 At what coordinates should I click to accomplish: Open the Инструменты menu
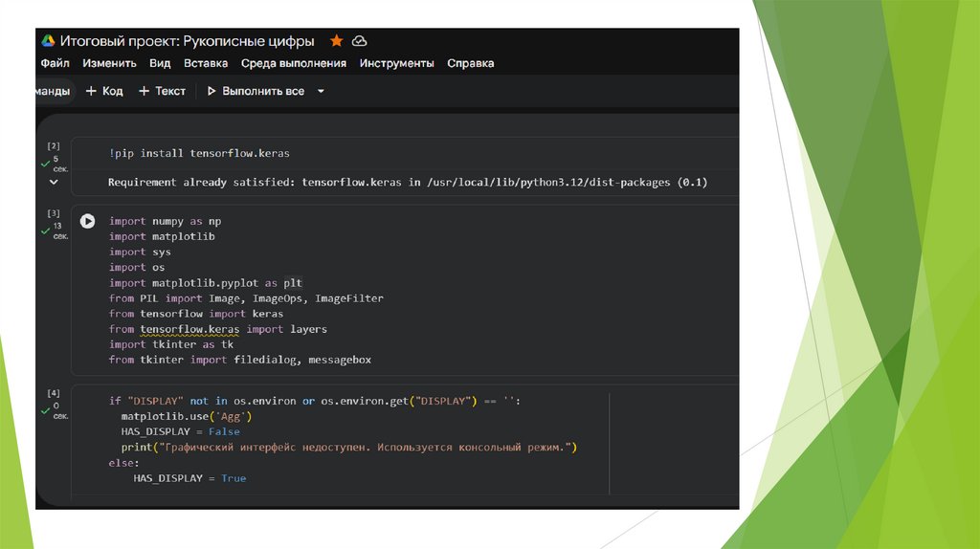[396, 63]
